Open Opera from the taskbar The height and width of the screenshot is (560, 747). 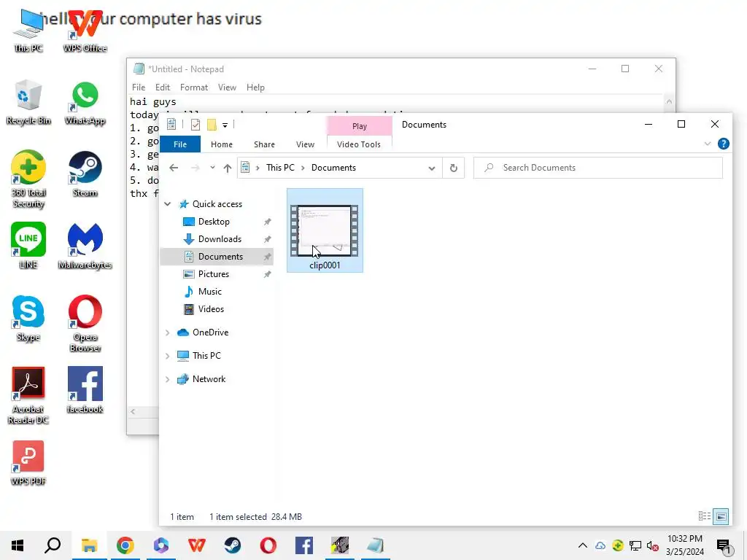coord(268,545)
